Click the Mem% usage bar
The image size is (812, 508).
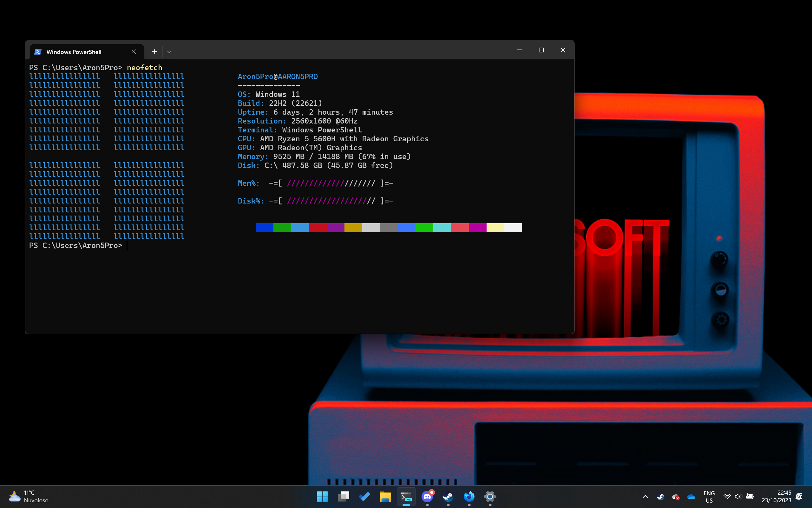(331, 184)
